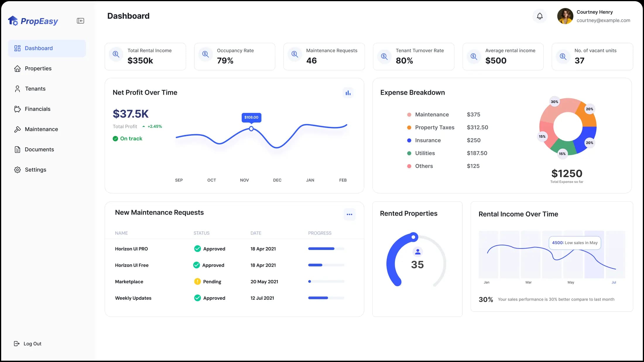Click the No. of vacant units icon
Image resolution: width=644 pixels, height=362 pixels.
(x=563, y=56)
